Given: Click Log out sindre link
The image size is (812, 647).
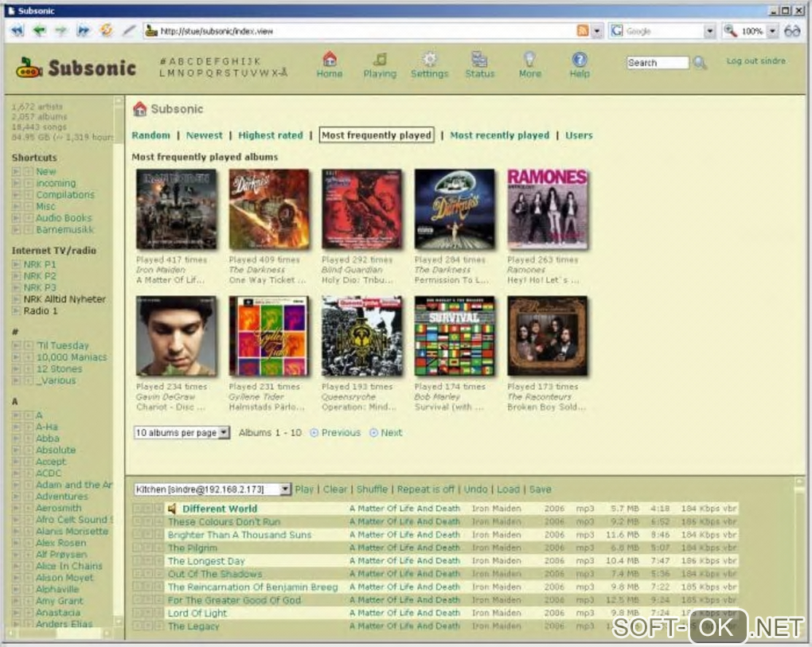Looking at the screenshot, I should [755, 61].
